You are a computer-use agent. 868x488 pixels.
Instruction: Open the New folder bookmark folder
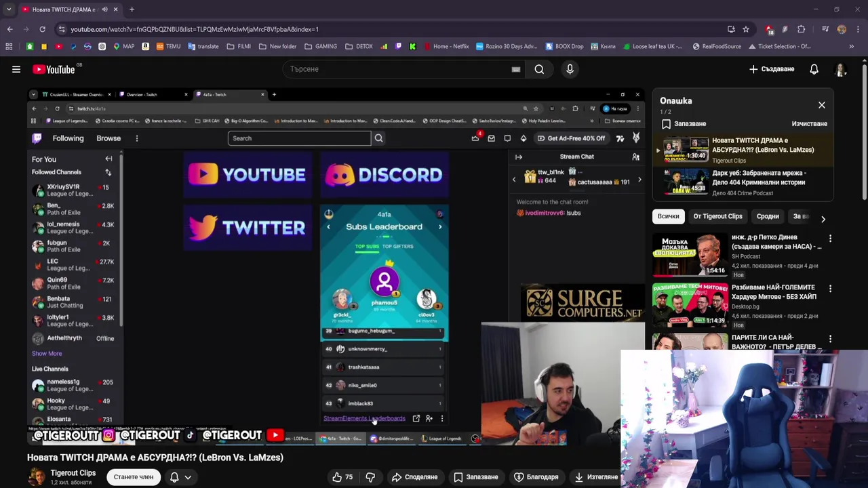(x=277, y=46)
